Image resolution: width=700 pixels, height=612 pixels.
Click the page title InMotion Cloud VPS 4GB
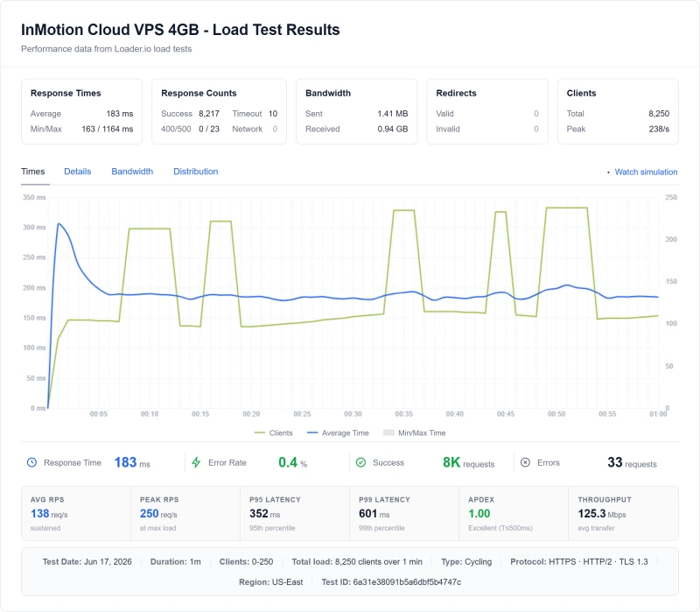180,30
